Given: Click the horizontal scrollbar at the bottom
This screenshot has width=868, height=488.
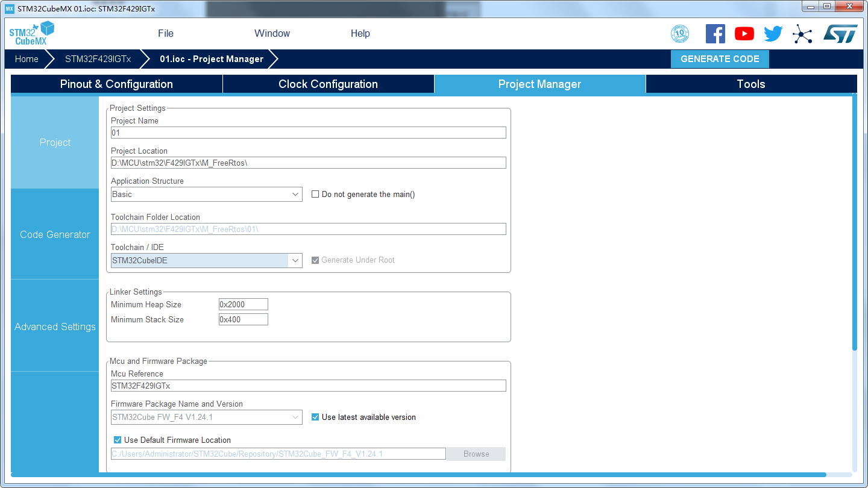Looking at the screenshot, I should click(x=418, y=475).
